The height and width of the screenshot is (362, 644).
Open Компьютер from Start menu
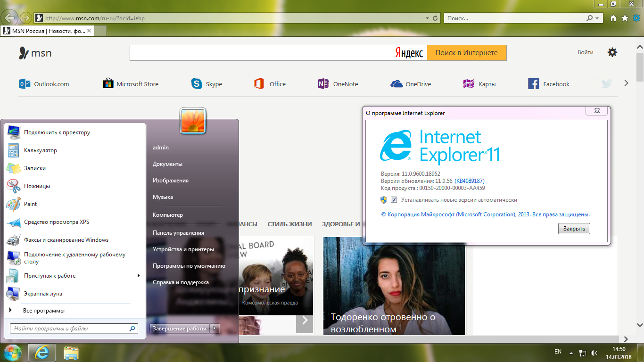point(167,215)
